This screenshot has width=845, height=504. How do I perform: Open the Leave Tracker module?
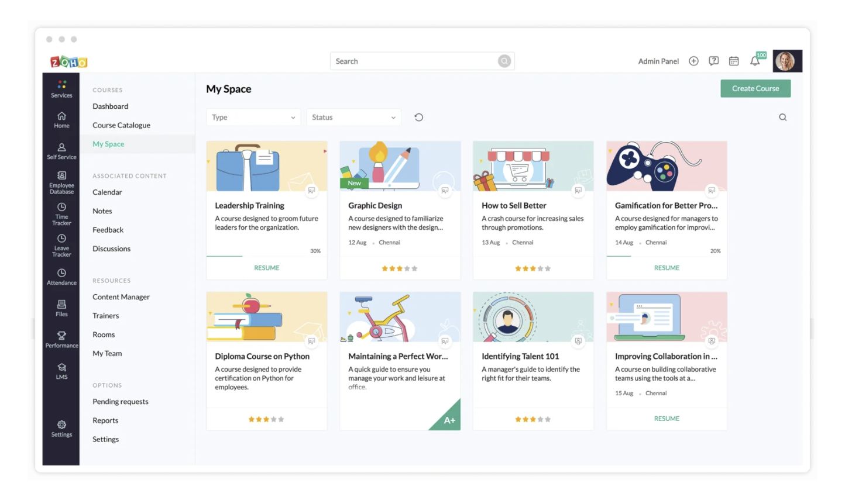[61, 244]
